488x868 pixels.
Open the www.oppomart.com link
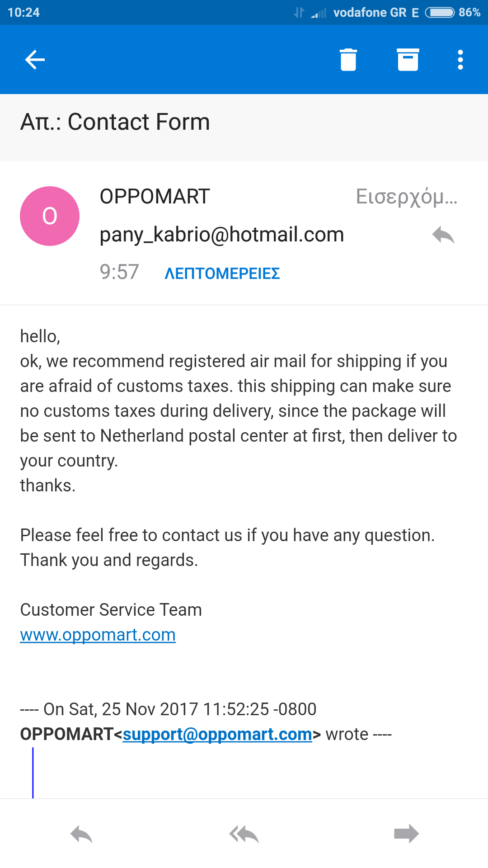tap(98, 635)
